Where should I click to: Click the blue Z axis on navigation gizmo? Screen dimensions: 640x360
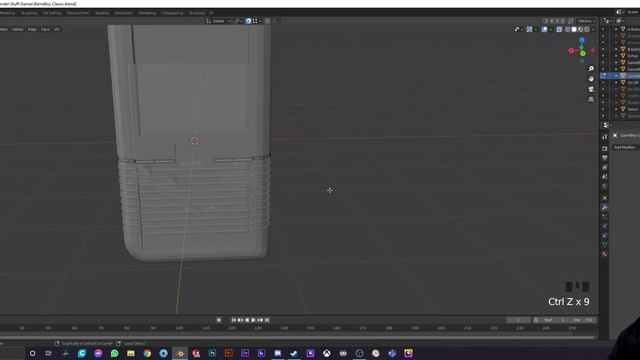coord(582,40)
